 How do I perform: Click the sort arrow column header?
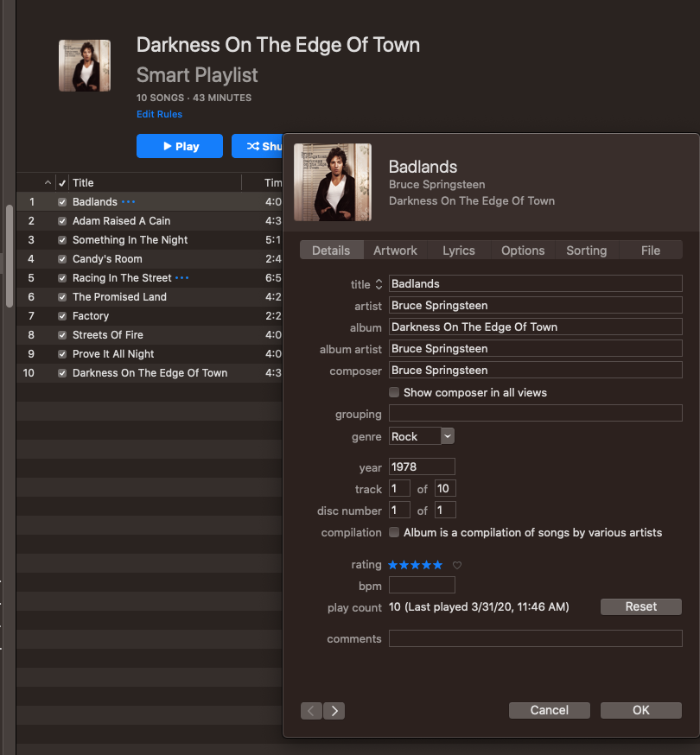(48, 183)
